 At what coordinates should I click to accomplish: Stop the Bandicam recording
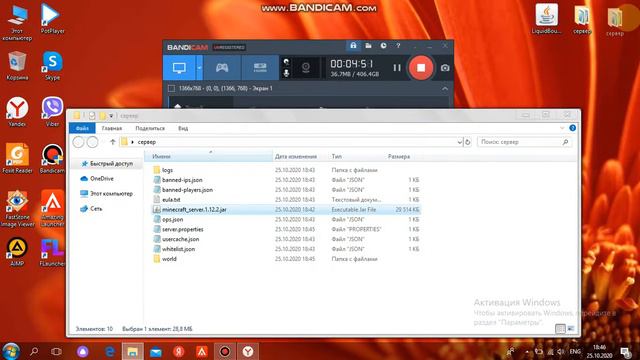(421, 68)
